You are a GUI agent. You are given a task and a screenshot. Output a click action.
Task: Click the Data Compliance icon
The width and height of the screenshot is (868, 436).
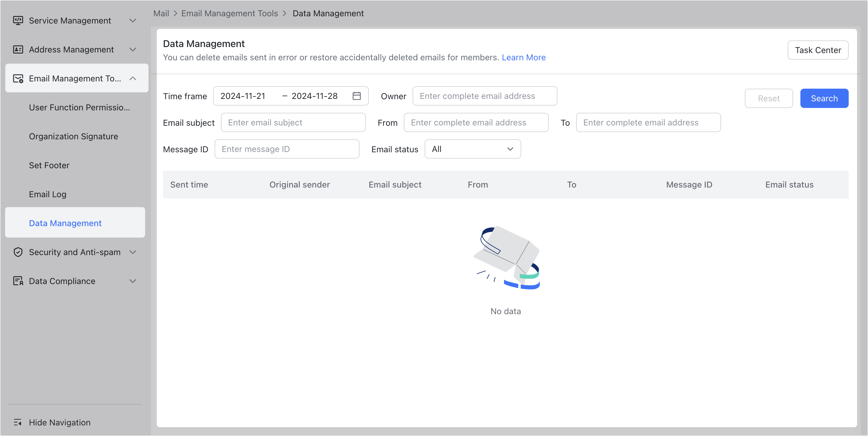click(x=18, y=281)
